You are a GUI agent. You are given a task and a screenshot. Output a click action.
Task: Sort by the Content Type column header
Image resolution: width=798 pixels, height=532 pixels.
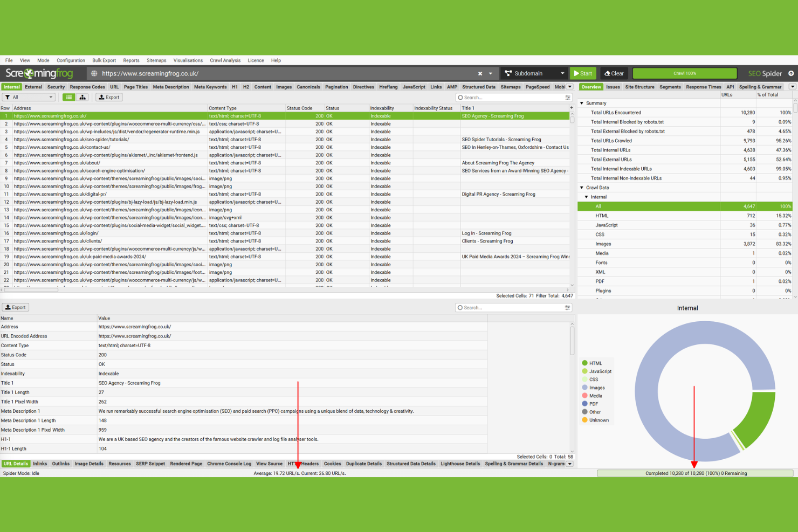pyautogui.click(x=246, y=108)
